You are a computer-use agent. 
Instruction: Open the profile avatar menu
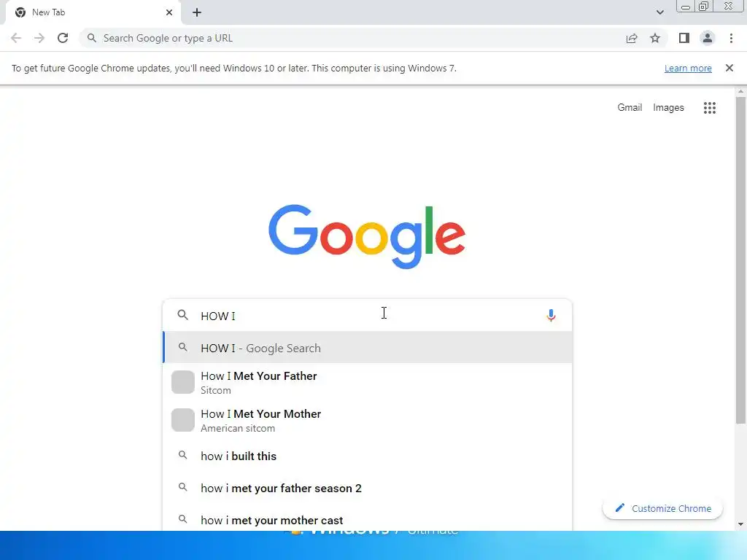[708, 38]
